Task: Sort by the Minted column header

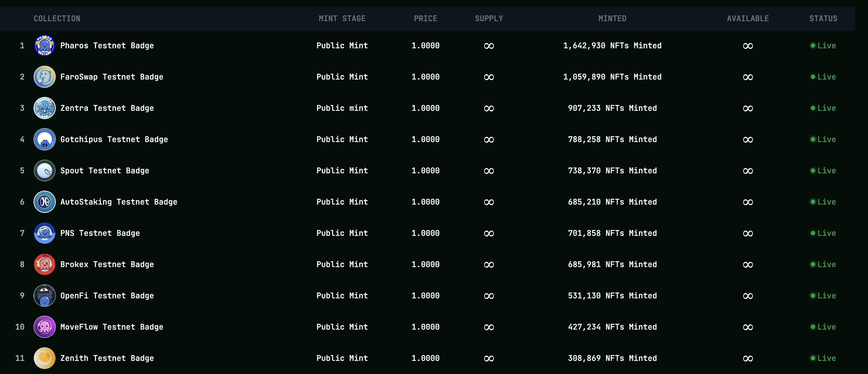Action: click(612, 18)
